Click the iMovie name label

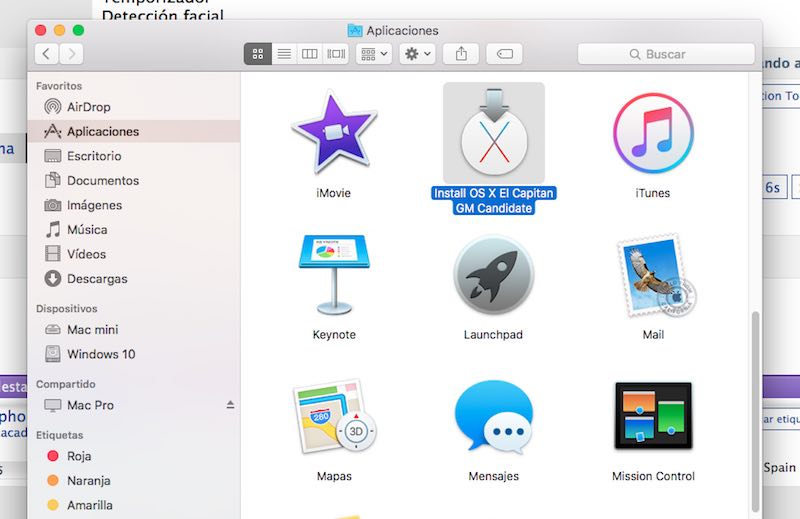point(333,193)
